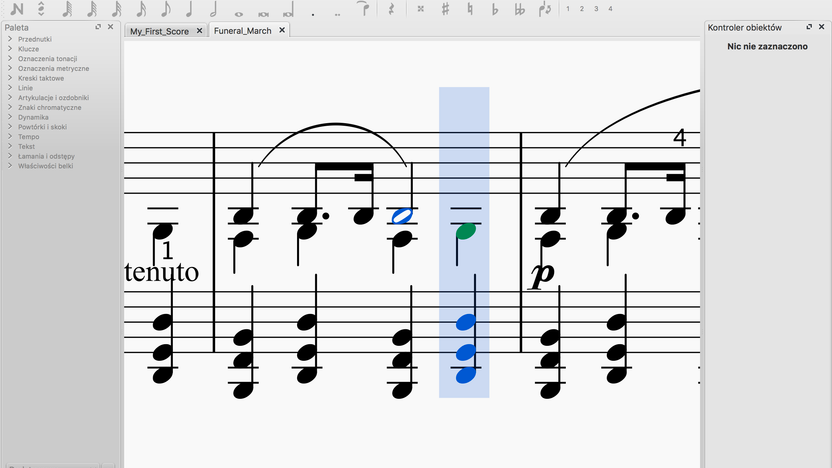This screenshot has height=468, width=832.
Task: Close the Kontroler obiektów panel
Action: 821,27
